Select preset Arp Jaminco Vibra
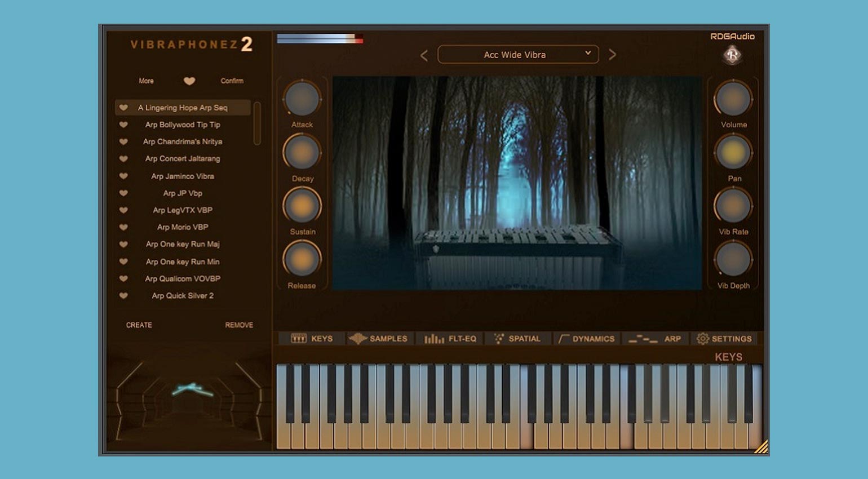This screenshot has height=479, width=868. tap(183, 176)
